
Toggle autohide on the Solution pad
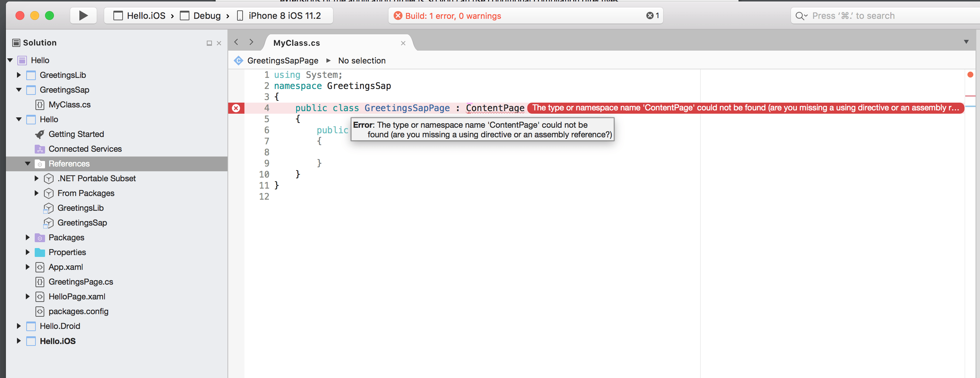click(209, 43)
